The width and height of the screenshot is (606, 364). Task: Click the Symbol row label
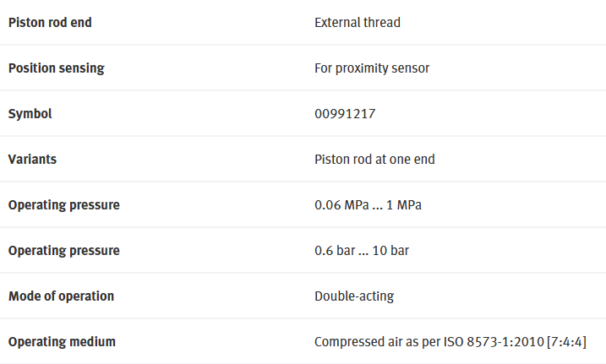(x=30, y=114)
